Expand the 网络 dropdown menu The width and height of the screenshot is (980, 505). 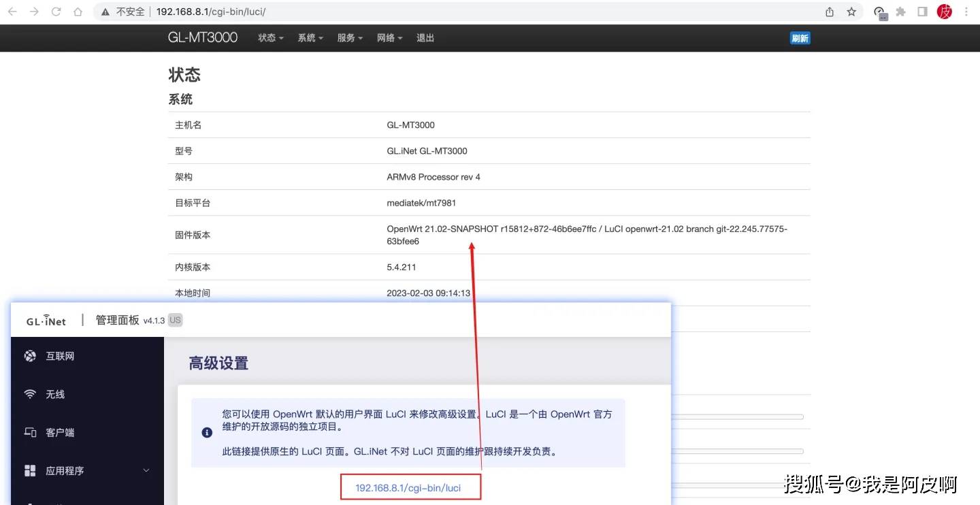(390, 38)
